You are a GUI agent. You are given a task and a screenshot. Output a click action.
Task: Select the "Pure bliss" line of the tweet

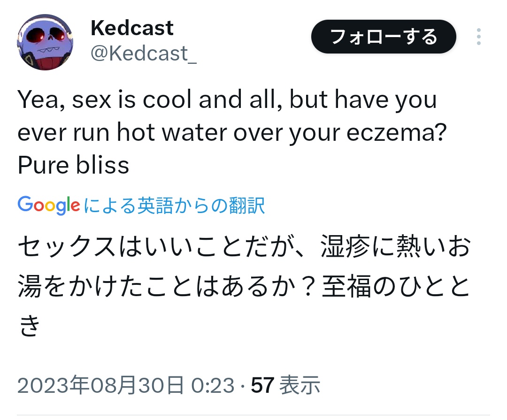point(73,165)
